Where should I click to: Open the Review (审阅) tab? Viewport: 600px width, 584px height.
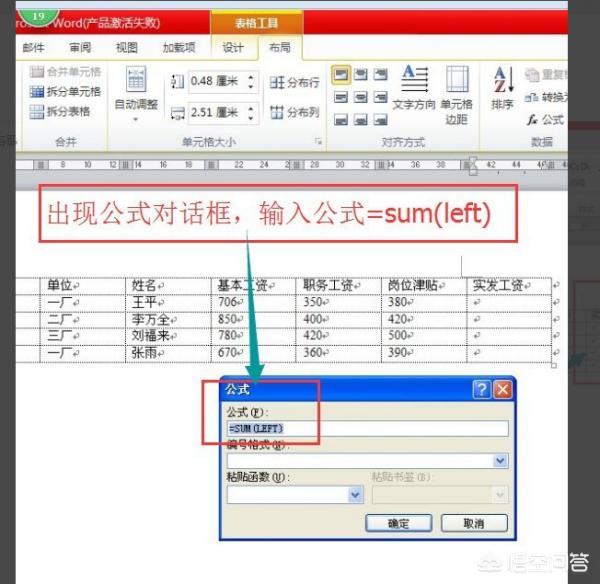80,47
